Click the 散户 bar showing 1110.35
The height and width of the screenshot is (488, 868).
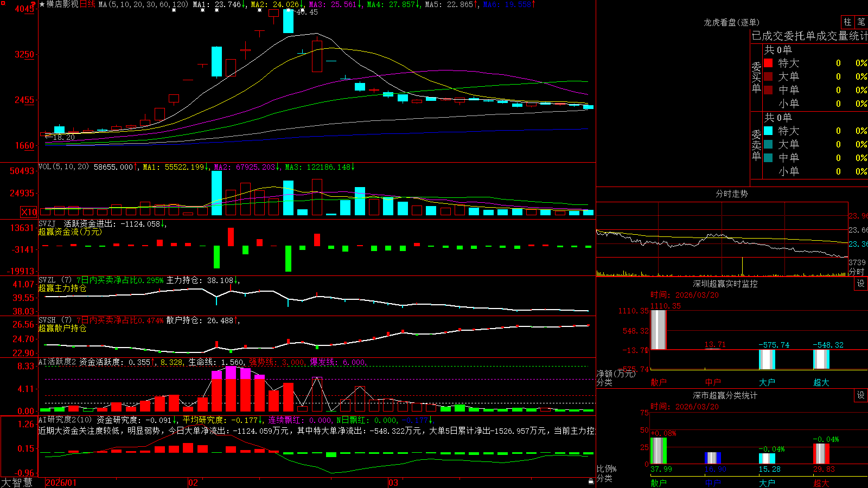click(658, 330)
